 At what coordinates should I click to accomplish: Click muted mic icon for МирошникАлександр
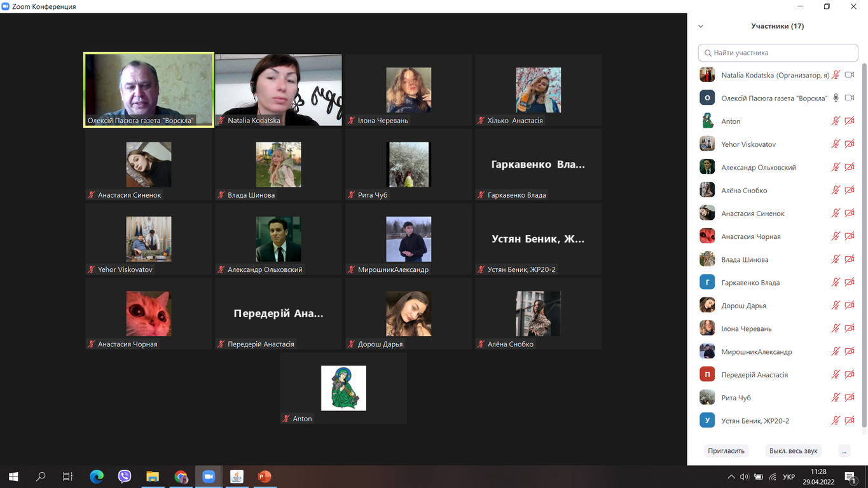point(836,351)
